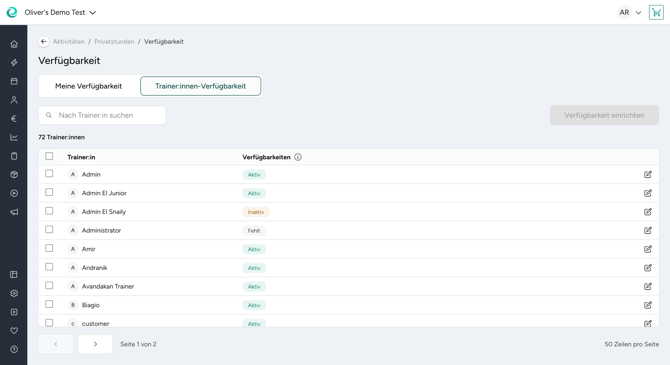Screen dimensions: 670x365
Task: Check the Biagio row checkbox
Action: pyautogui.click(x=49, y=304)
